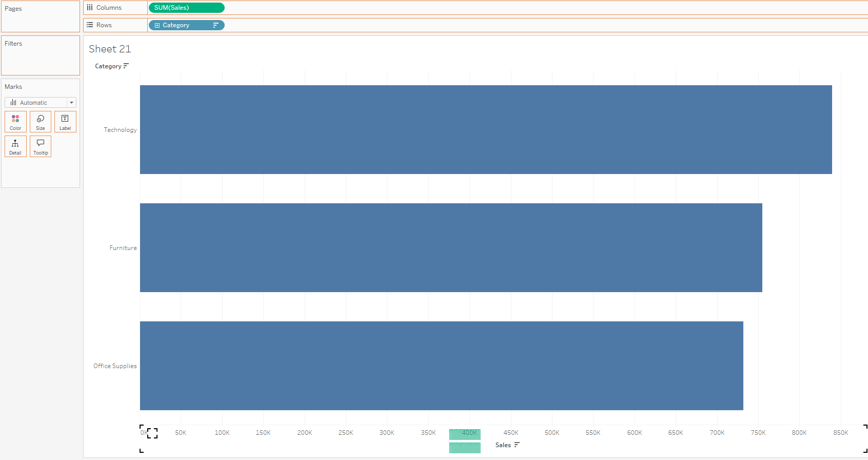Click the Office Supplies row label
This screenshot has width=868, height=460.
pos(115,366)
